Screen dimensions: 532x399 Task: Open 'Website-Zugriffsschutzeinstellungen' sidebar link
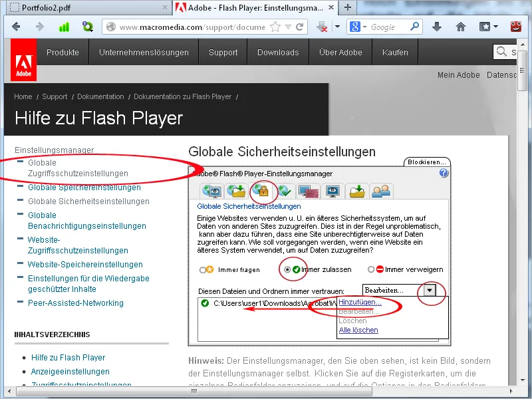click(78, 245)
